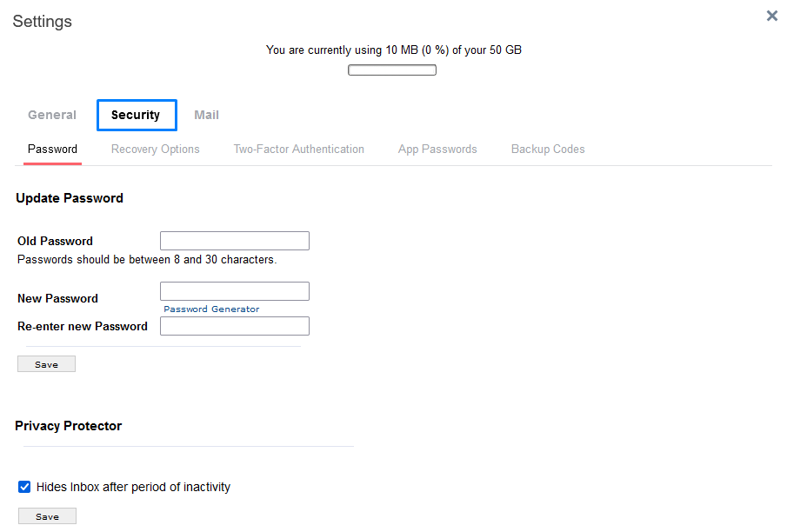Click the storage usage progress bar
The width and height of the screenshot is (787, 532).
point(391,69)
